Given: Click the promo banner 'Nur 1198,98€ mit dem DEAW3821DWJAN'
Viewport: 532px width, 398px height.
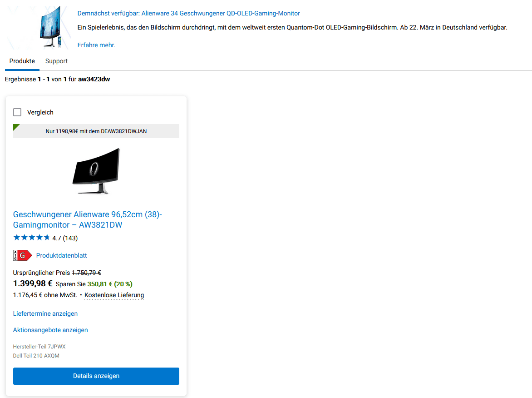Looking at the screenshot, I should click(x=96, y=131).
